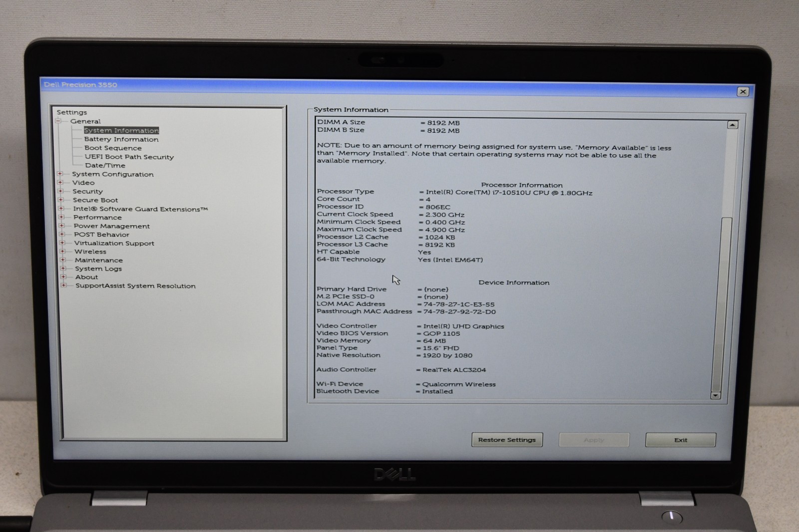Expand the Performance node
The image size is (799, 532).
[61, 217]
